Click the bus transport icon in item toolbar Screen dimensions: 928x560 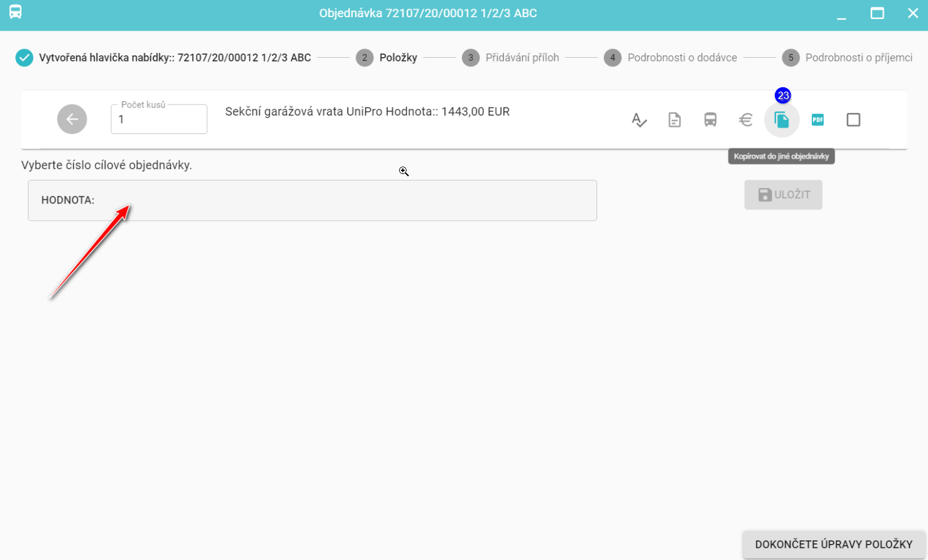click(x=710, y=120)
